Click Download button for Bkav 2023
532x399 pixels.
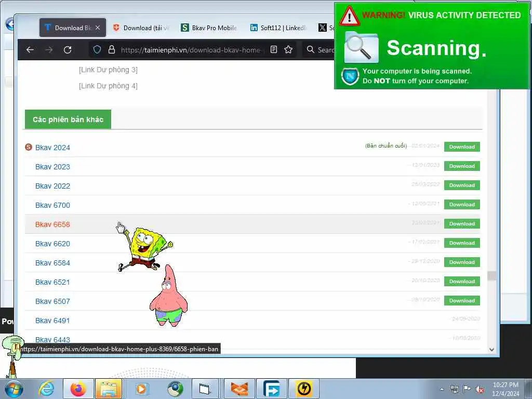coord(462,166)
